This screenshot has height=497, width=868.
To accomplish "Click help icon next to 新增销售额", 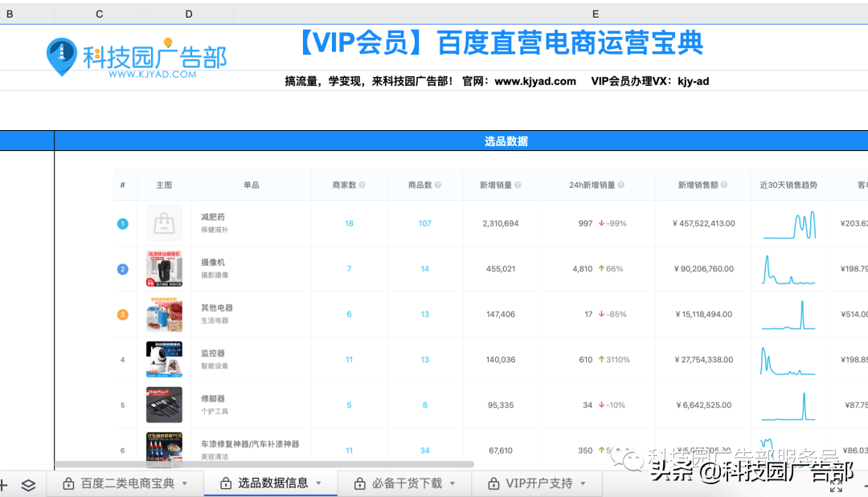I will pos(724,185).
